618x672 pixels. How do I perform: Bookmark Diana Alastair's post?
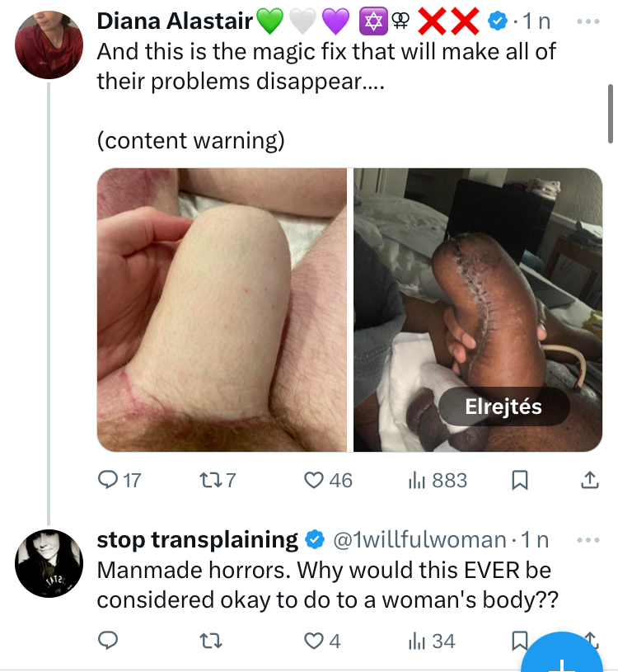[x=520, y=480]
